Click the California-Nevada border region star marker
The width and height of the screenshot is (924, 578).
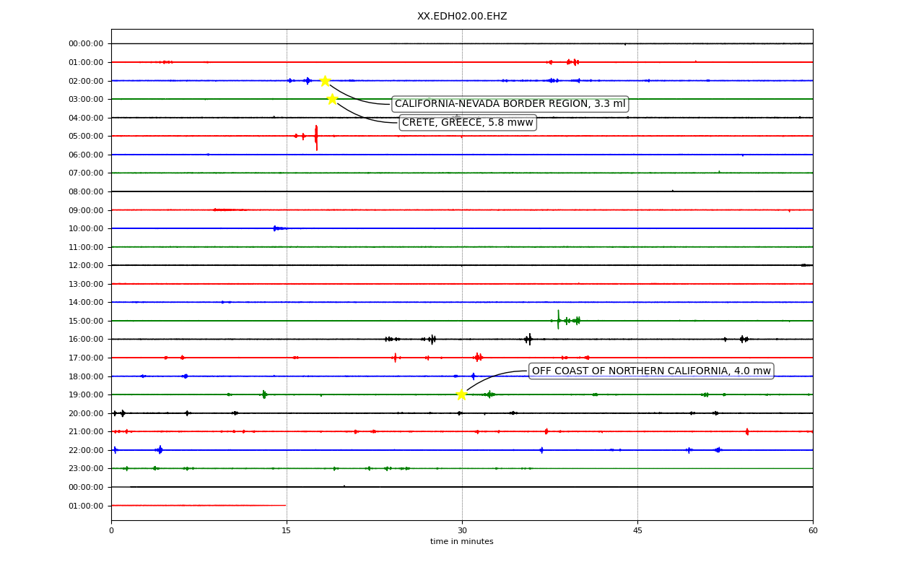[325, 81]
